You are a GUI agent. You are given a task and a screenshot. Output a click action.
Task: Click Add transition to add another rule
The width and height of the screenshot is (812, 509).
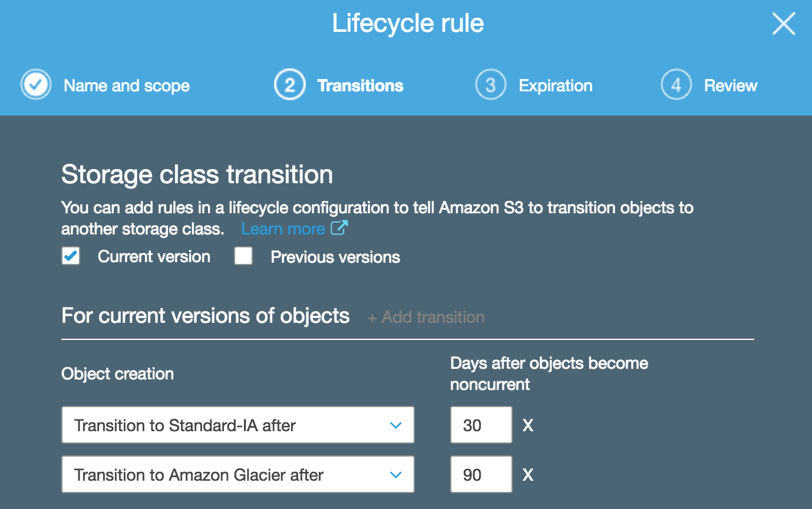pyautogui.click(x=425, y=317)
